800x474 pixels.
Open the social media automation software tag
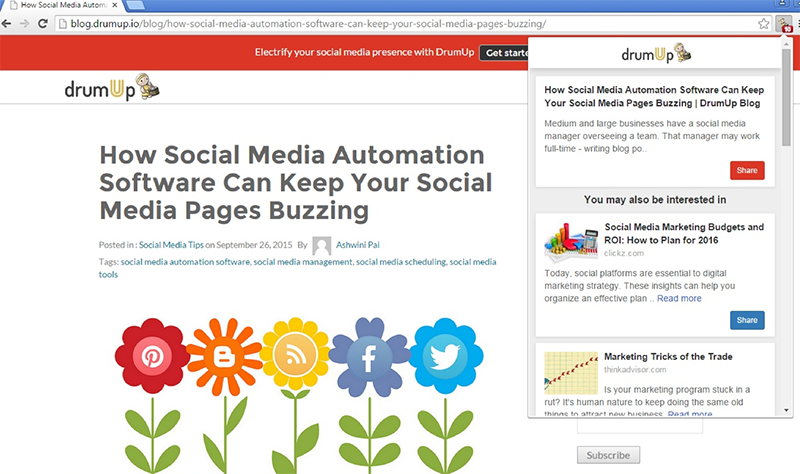185,262
